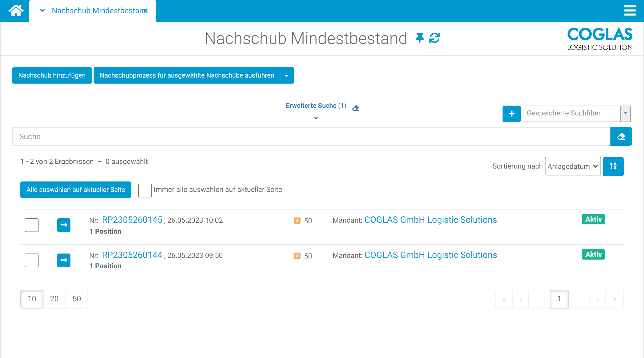Viewport: 644px width, 358px height.
Task: Add a new search filter with the plus icon
Action: tap(512, 114)
